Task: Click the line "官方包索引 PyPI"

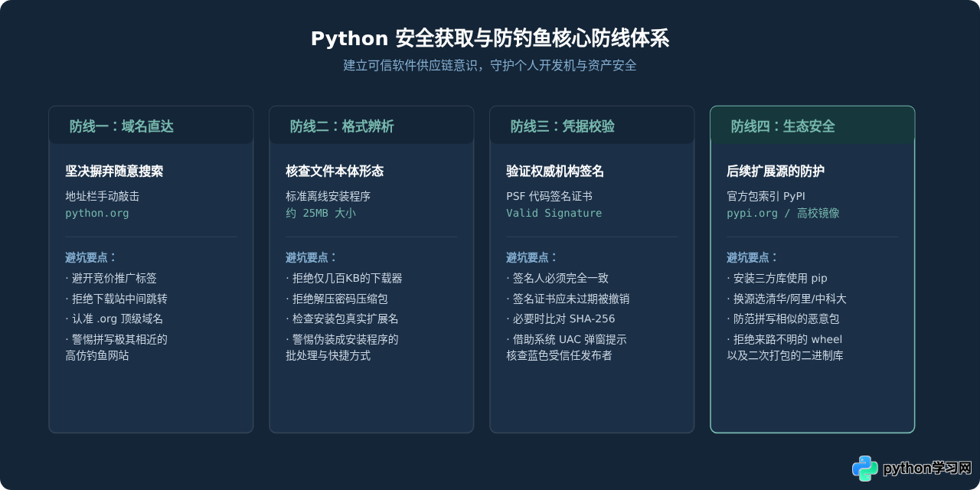Action: point(766,196)
